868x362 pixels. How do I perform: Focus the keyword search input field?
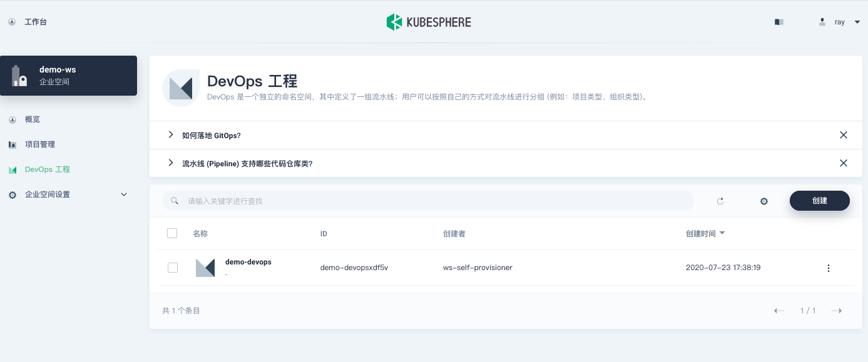[x=429, y=201]
